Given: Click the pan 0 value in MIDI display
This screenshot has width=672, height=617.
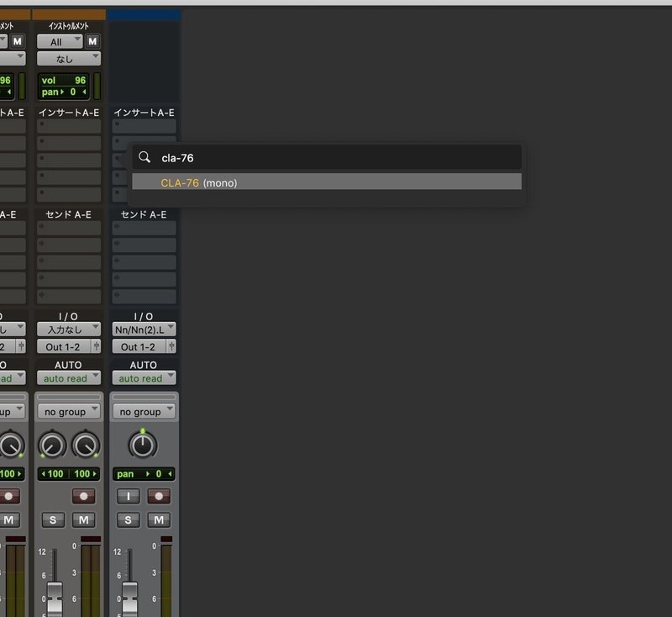Looking at the screenshot, I should click(64, 92).
